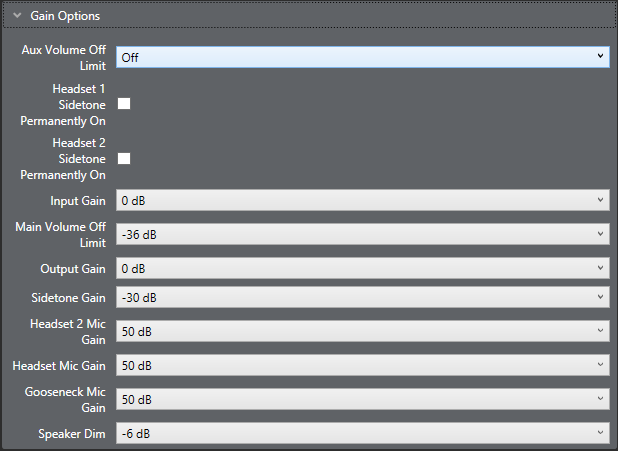The height and width of the screenshot is (451, 618).
Task: Collapse the Gain Options section chevron
Action: pos(17,16)
